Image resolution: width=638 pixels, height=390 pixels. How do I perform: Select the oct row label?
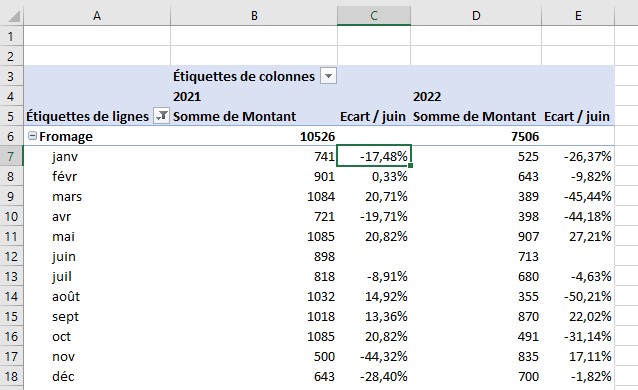pyautogui.click(x=97, y=336)
